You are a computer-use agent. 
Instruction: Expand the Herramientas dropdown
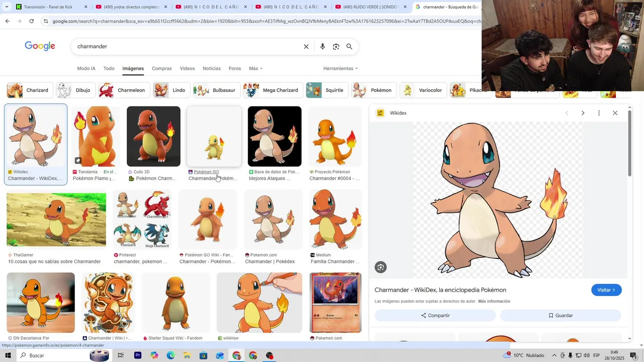tap(341, 68)
